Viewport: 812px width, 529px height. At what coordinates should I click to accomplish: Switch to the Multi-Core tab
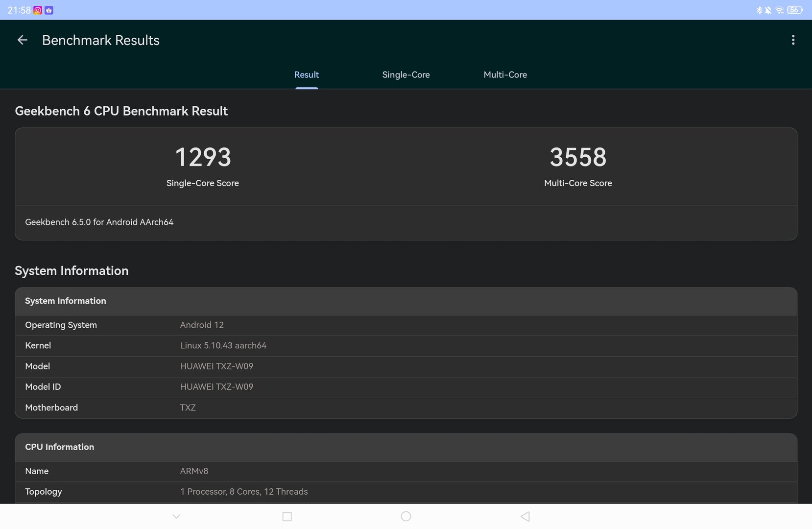pos(505,75)
